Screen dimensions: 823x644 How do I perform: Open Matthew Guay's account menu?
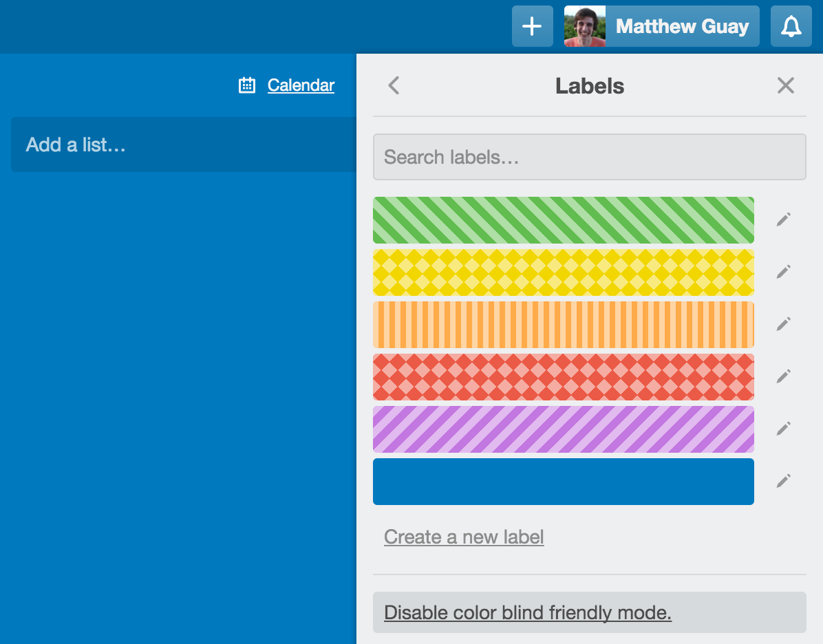pyautogui.click(x=661, y=26)
